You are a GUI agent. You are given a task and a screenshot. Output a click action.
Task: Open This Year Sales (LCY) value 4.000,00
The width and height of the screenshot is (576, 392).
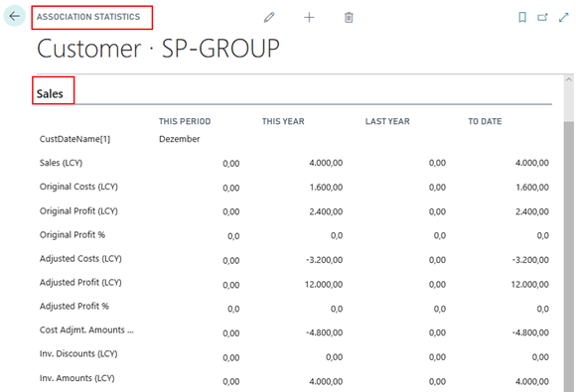click(326, 163)
